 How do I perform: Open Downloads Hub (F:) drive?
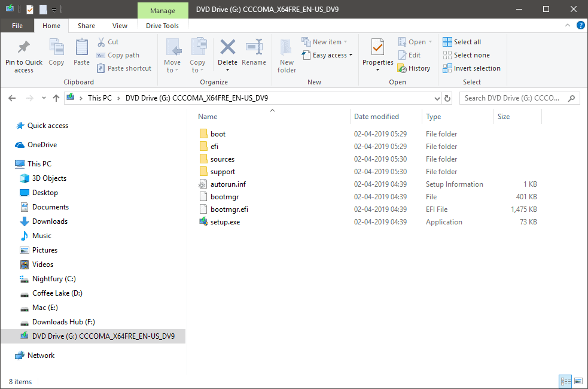point(63,322)
